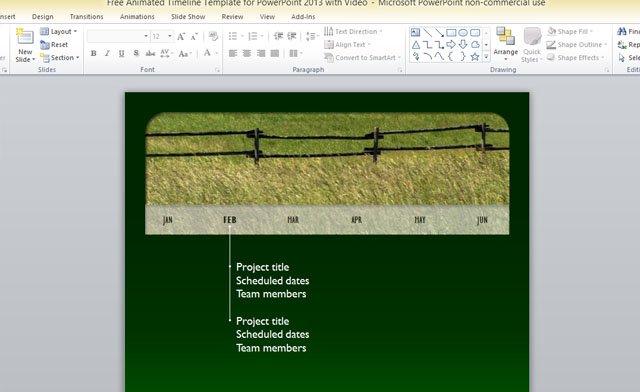This screenshot has width=640, height=392.
Task: Open the Shape Effects menu
Action: 575,58
